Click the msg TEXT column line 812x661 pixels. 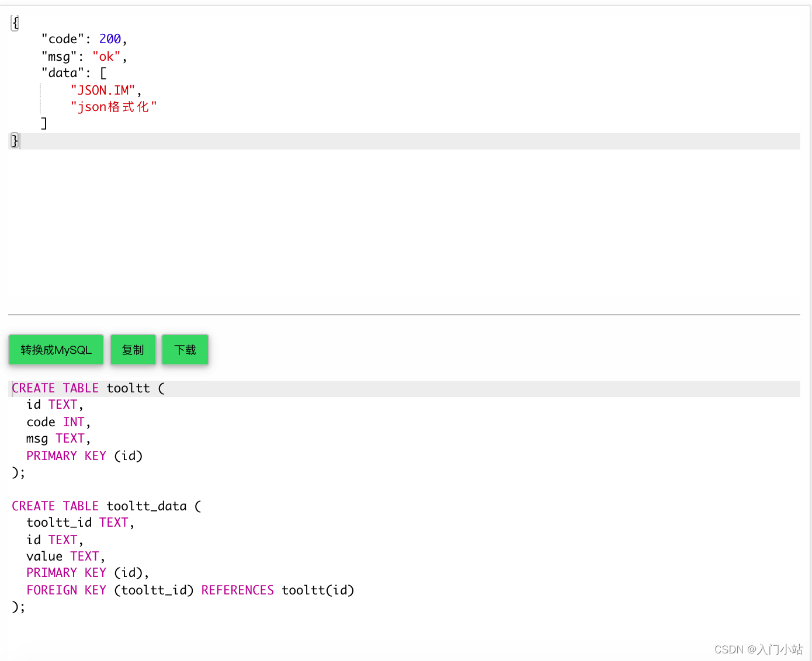coord(58,439)
